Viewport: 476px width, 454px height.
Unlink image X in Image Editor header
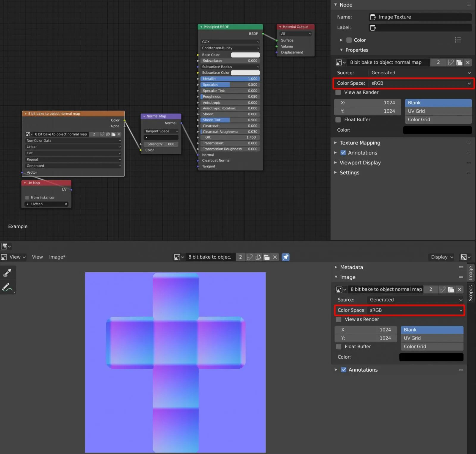[x=275, y=257]
